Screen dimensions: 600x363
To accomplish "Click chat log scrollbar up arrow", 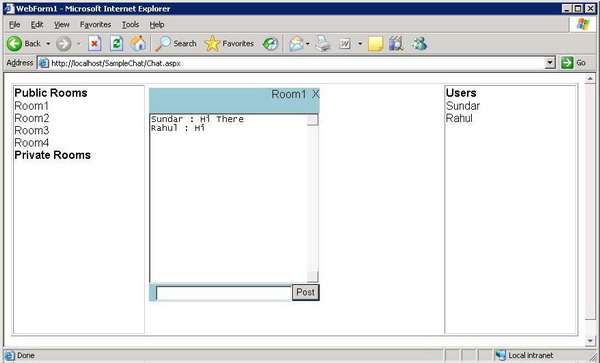I will point(312,120).
